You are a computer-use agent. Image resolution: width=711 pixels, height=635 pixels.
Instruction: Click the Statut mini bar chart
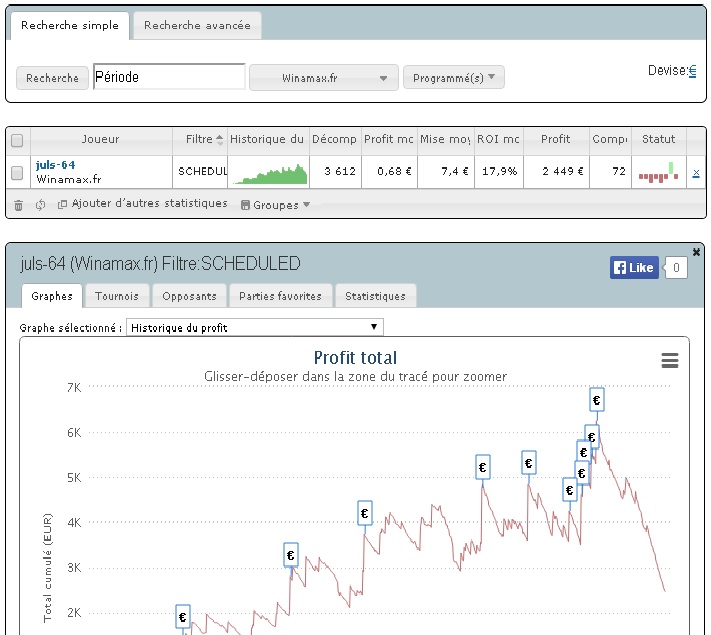point(659,172)
